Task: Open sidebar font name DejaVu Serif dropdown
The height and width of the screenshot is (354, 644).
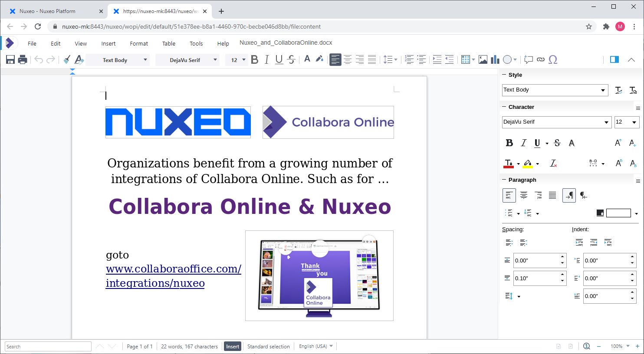Action: (557, 122)
